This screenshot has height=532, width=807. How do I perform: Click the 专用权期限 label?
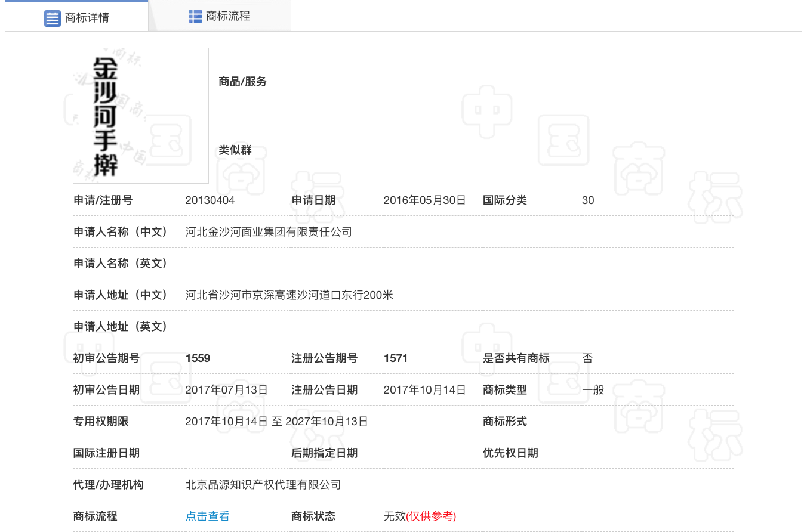[x=101, y=422]
